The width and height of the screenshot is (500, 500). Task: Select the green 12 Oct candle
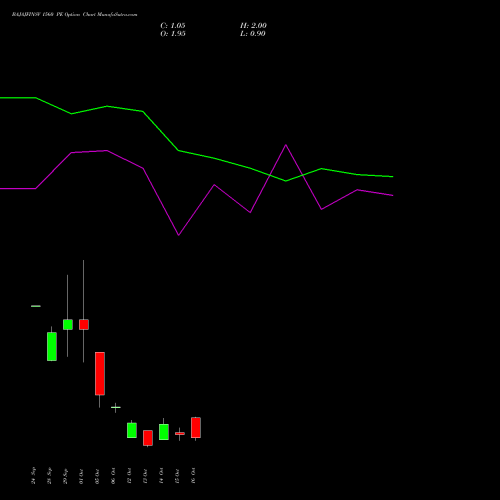(132, 430)
